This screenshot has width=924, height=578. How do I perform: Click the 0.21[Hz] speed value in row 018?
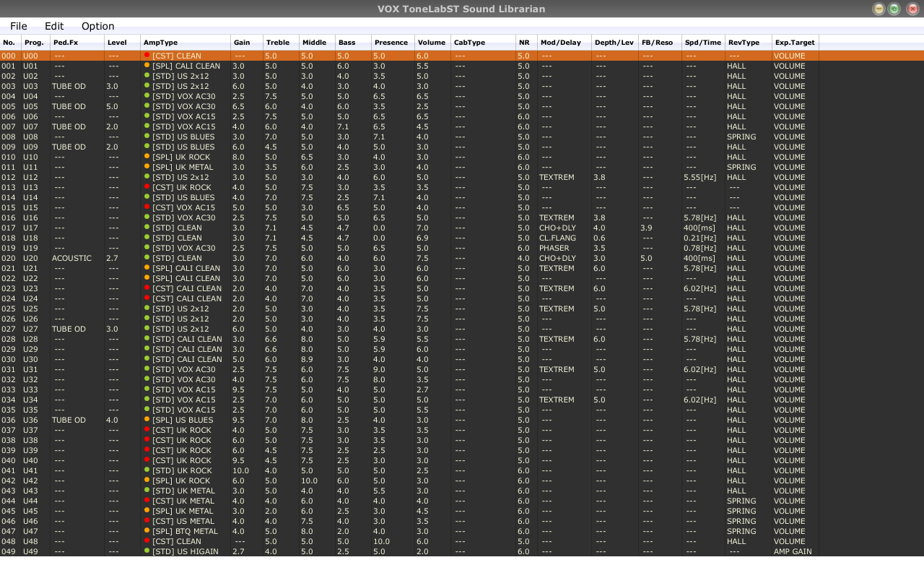click(x=700, y=238)
